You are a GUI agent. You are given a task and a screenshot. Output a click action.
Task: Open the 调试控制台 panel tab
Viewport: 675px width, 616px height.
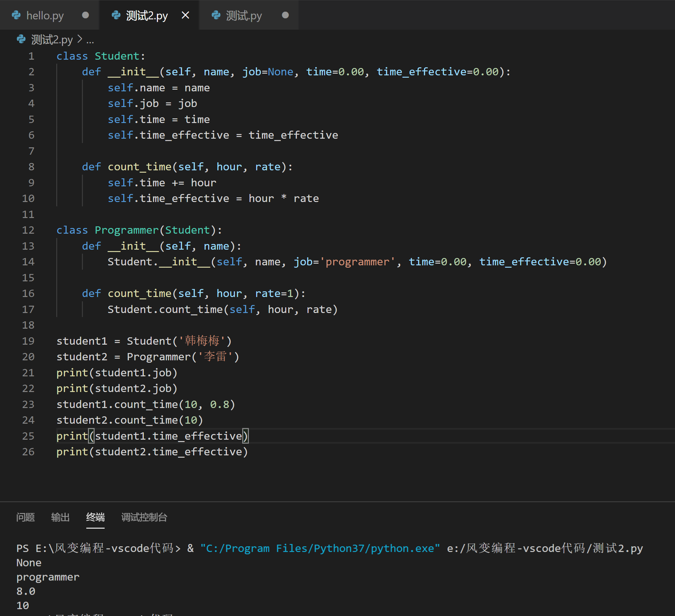tap(144, 517)
